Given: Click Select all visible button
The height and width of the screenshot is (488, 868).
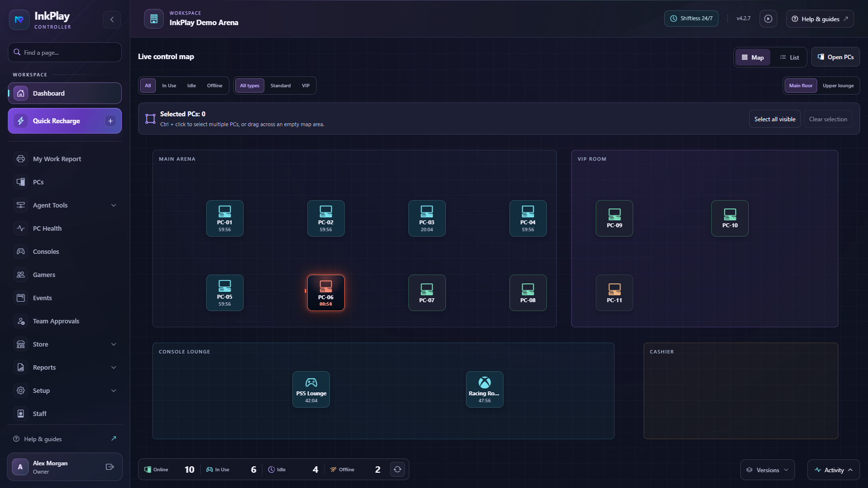Looking at the screenshot, I should coord(775,119).
